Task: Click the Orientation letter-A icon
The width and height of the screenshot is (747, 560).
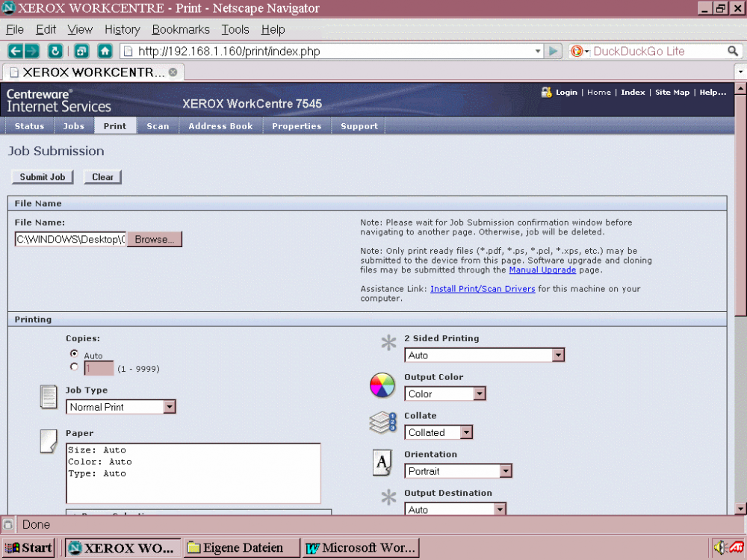Action: [x=382, y=463]
